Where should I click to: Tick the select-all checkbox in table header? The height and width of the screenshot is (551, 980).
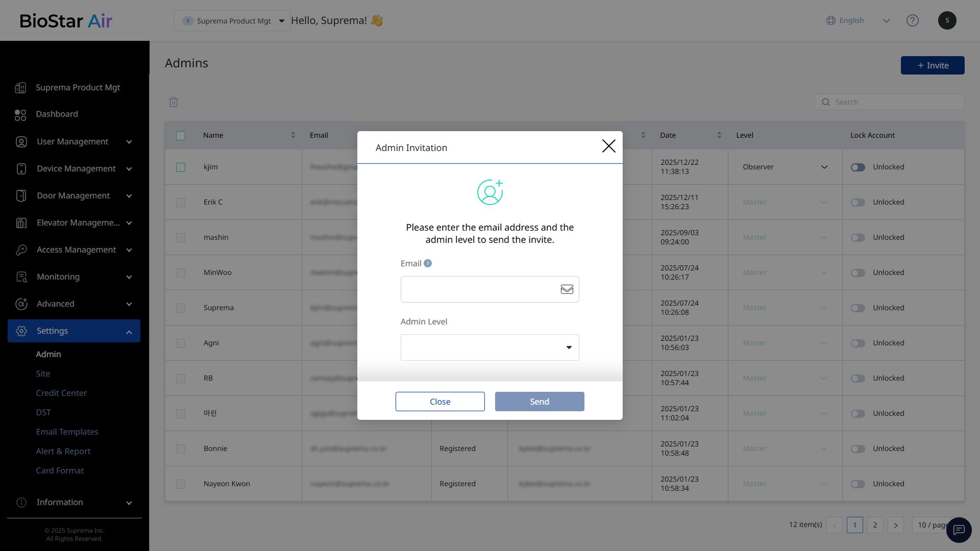[181, 136]
